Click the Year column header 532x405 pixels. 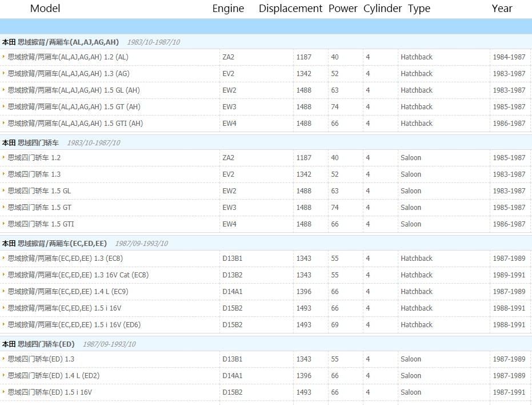[x=502, y=9]
